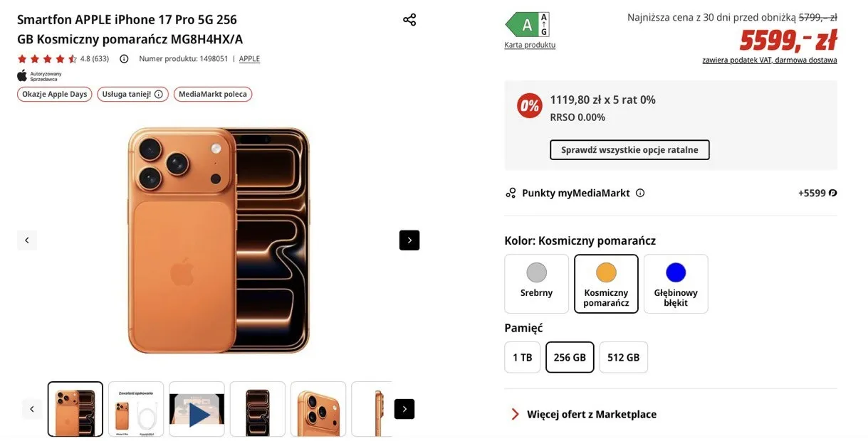The height and width of the screenshot is (441, 868).
Task: Choose 1 TB memory option
Action: tap(522, 357)
